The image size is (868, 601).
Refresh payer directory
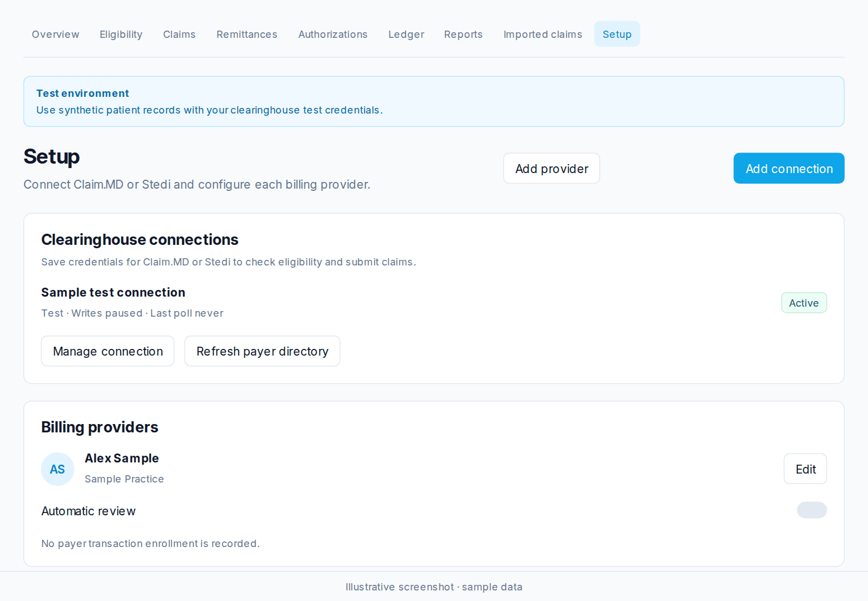[x=263, y=351]
